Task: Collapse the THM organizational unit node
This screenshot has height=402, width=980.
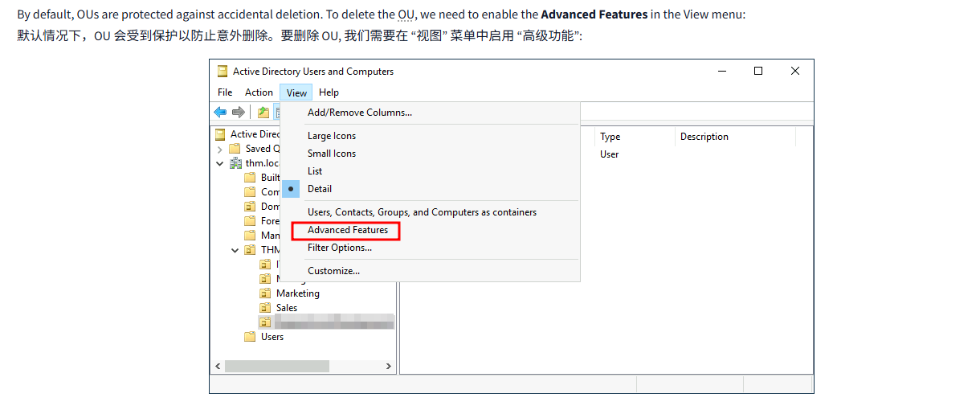Action: pos(235,250)
